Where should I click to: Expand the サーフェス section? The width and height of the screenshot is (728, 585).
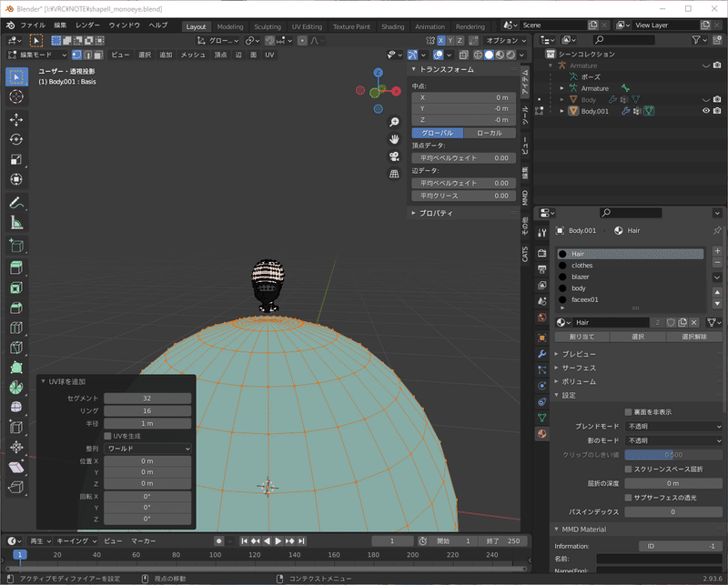[579, 368]
